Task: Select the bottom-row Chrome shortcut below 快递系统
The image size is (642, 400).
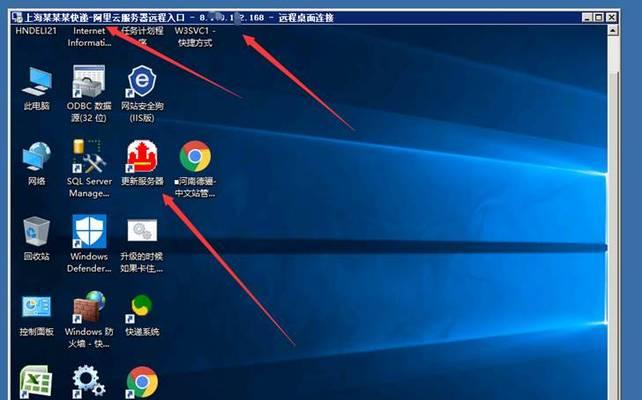Action: point(142,382)
